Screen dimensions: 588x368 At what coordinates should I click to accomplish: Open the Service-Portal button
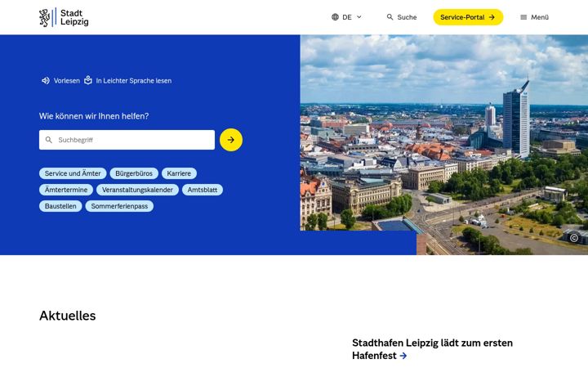point(468,17)
